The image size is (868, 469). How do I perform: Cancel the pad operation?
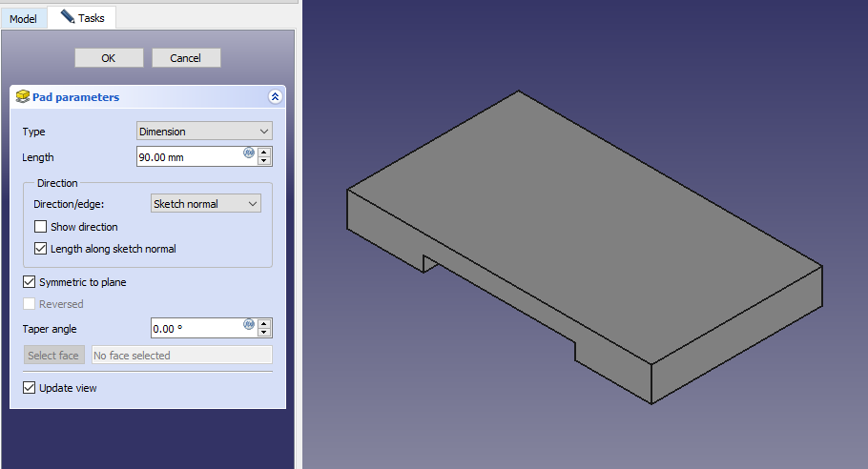pos(186,58)
